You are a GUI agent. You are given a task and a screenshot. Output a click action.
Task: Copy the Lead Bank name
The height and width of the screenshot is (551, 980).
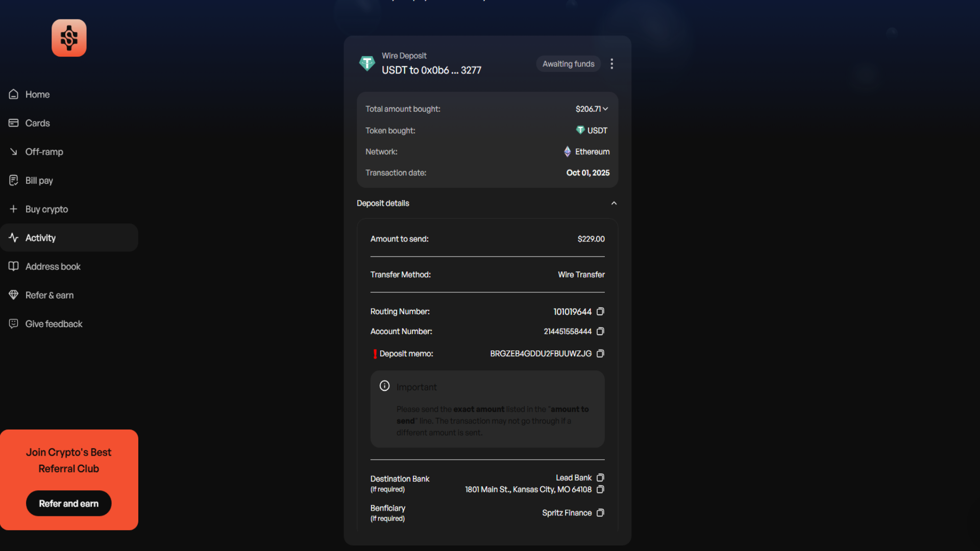pos(600,478)
